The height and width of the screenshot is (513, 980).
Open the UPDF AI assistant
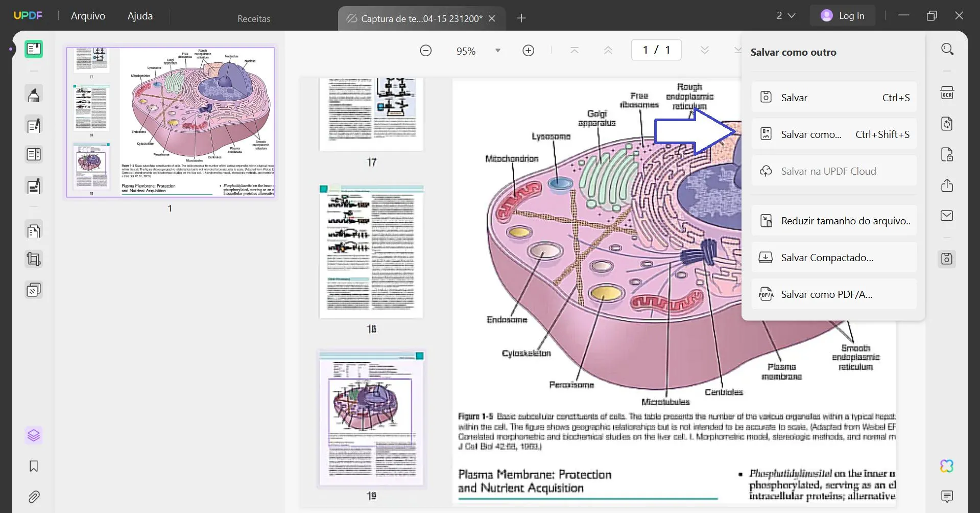[946, 465]
